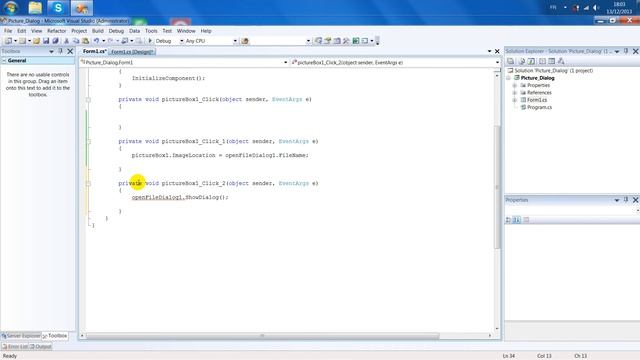Toggle Categorized view in Properties panel
The image size is (640, 360).
pos(508,220)
